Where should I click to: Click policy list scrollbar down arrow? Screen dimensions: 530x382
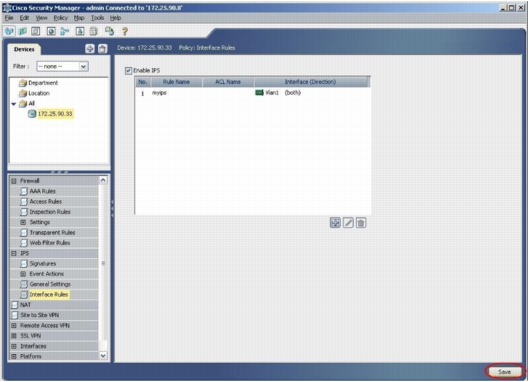point(103,356)
